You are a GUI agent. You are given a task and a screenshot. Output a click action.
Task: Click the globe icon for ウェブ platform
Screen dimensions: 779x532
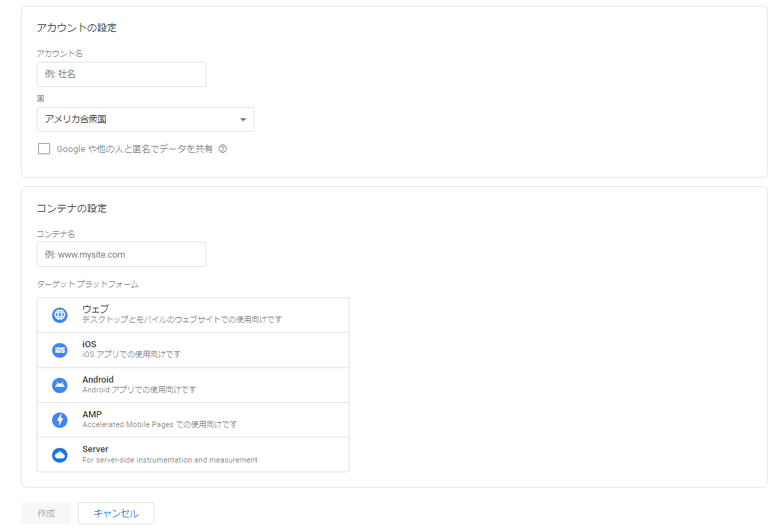tap(60, 315)
